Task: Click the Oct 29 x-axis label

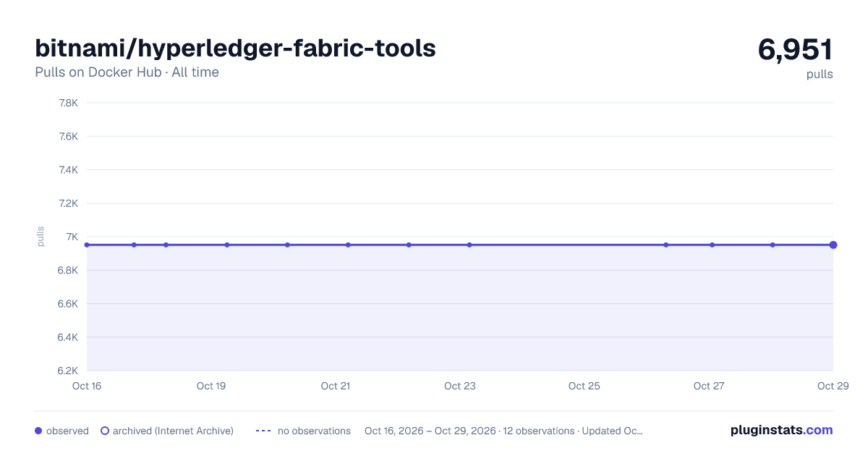Action: point(833,386)
